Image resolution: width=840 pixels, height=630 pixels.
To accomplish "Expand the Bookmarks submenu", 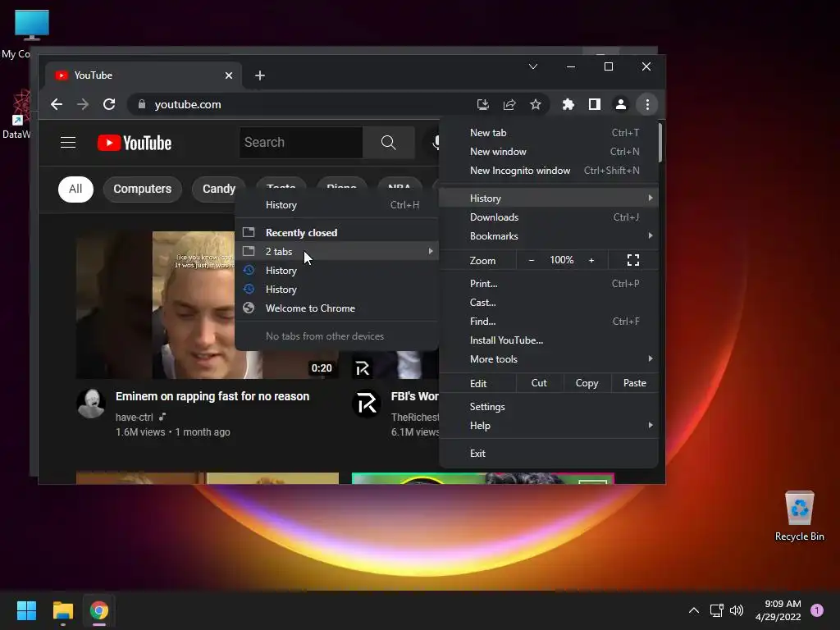I will 549,235.
